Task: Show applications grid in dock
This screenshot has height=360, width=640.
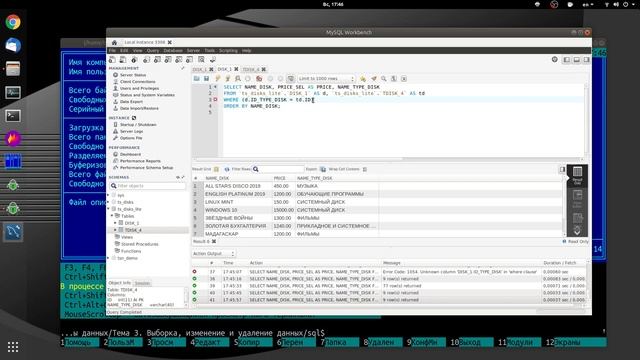Action: click(13, 347)
